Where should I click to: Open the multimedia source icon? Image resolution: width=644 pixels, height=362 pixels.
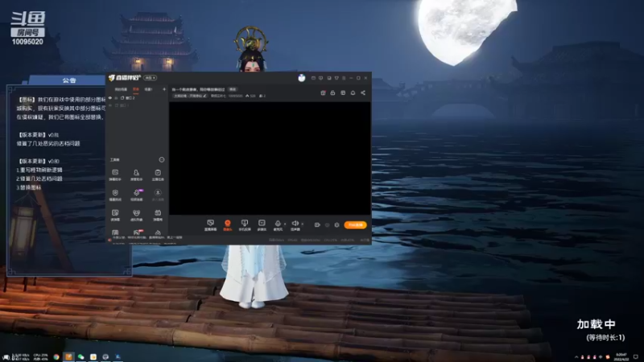click(x=262, y=224)
